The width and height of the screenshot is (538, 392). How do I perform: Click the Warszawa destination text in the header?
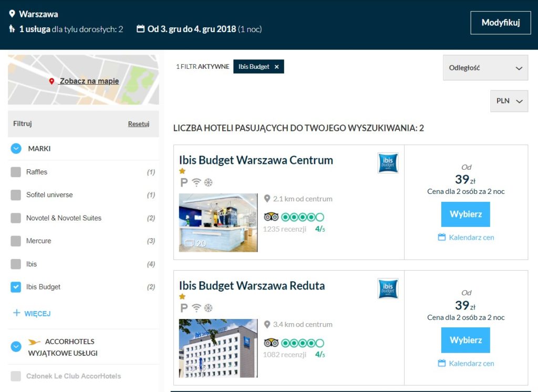point(38,14)
